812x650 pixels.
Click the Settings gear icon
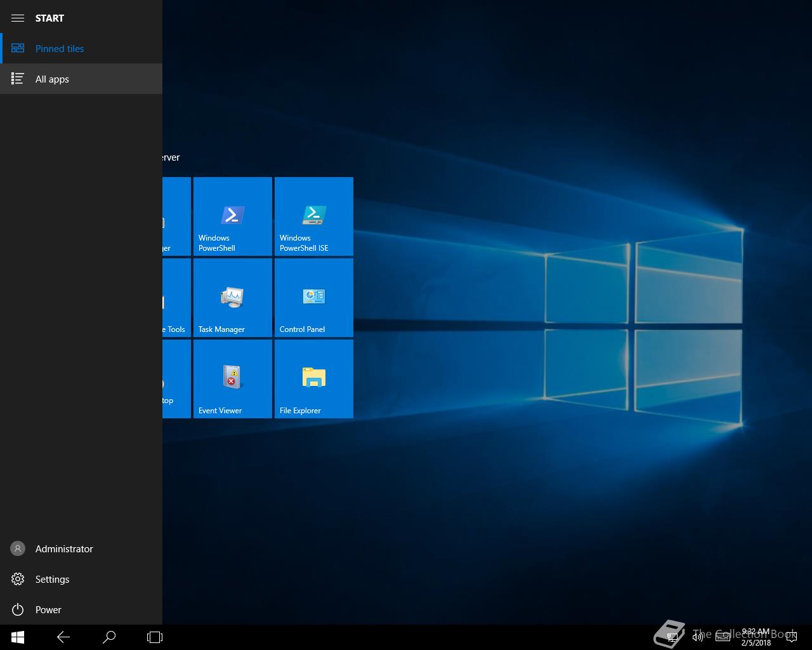(x=18, y=579)
